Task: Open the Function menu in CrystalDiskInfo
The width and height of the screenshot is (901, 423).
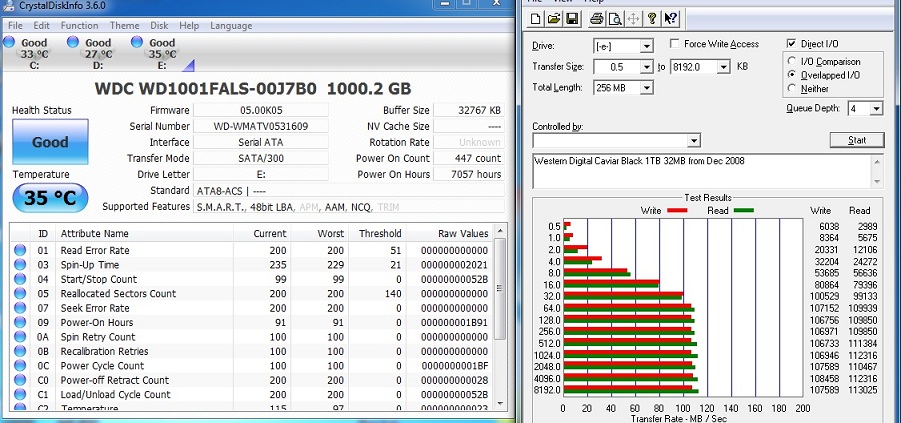Action: click(x=79, y=25)
